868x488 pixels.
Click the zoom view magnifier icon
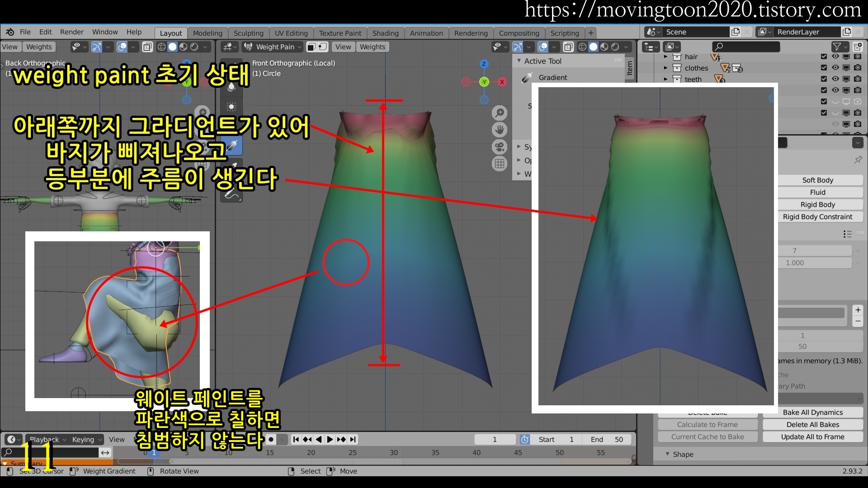tap(500, 113)
